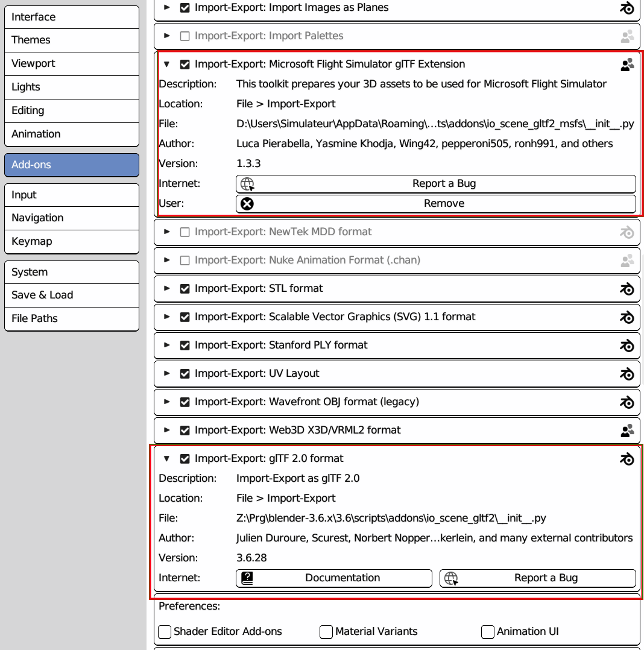Enable the Shader Editor Add-ons checkbox
The height and width of the screenshot is (650, 644).
[165, 632]
